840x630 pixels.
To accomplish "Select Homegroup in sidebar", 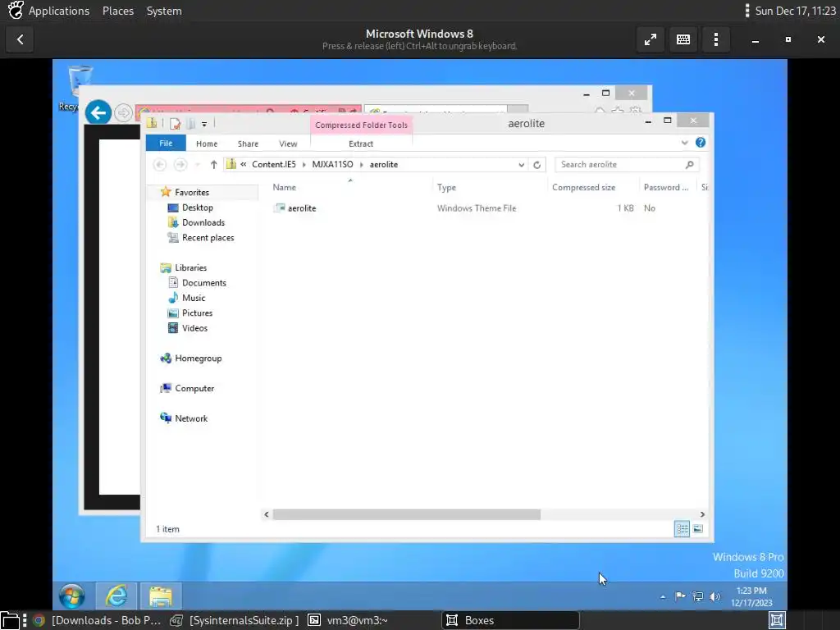I will pyautogui.click(x=198, y=358).
